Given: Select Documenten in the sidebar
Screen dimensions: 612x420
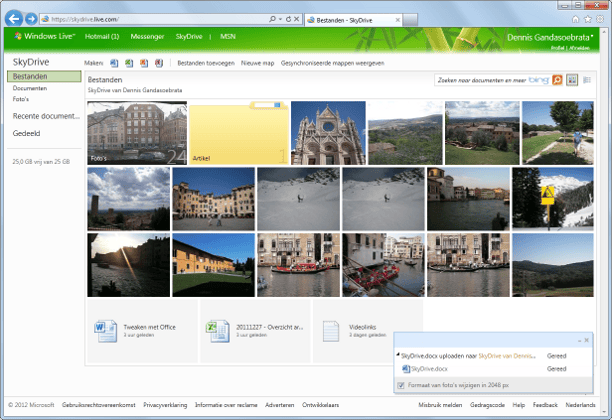Looking at the screenshot, I should [x=30, y=88].
